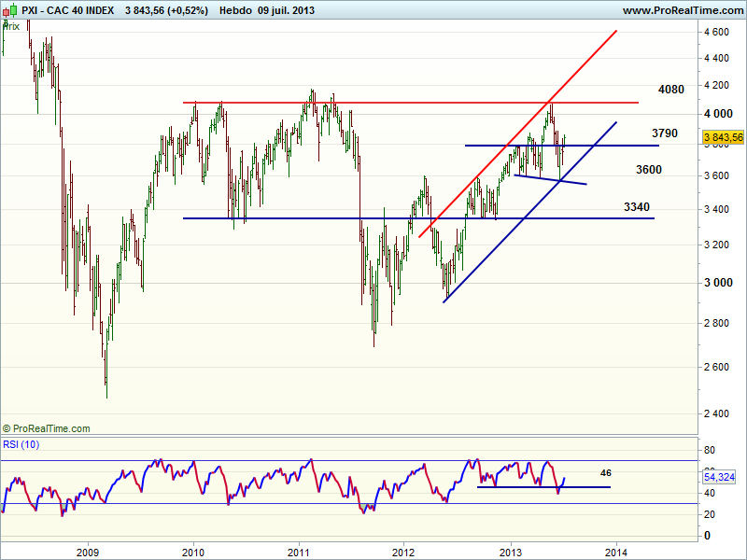Click the current price tag 3 843,56
Viewport: 747px width, 560px height.
[x=722, y=137]
